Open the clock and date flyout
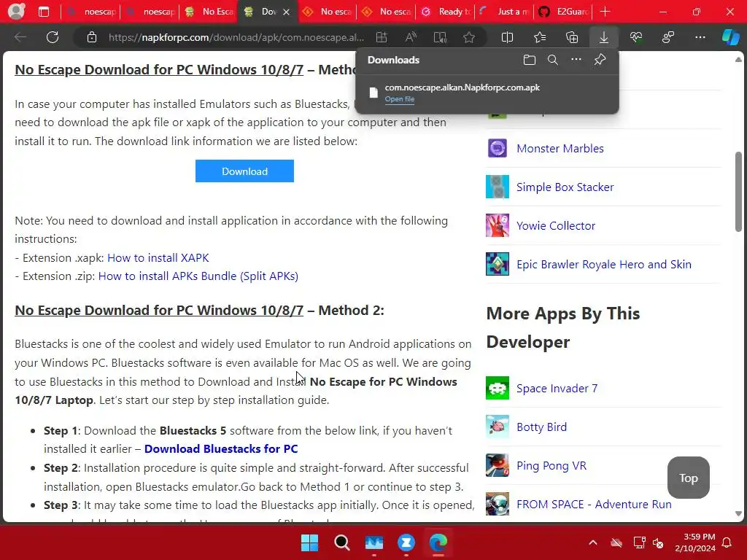The image size is (747, 560). (695, 542)
